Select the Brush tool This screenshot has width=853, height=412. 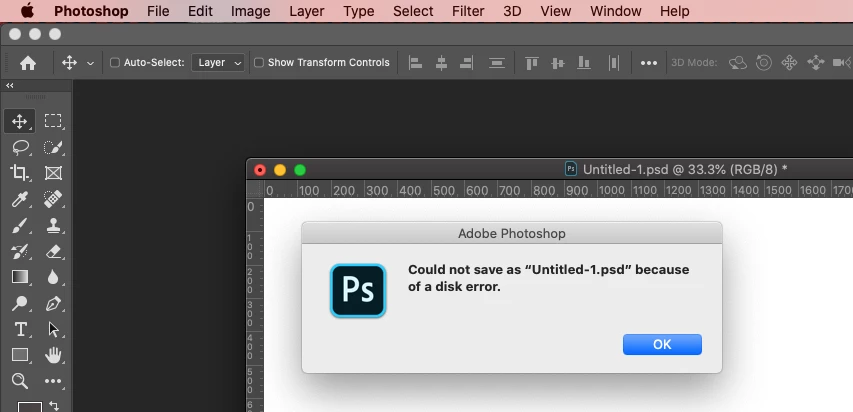tap(20, 225)
